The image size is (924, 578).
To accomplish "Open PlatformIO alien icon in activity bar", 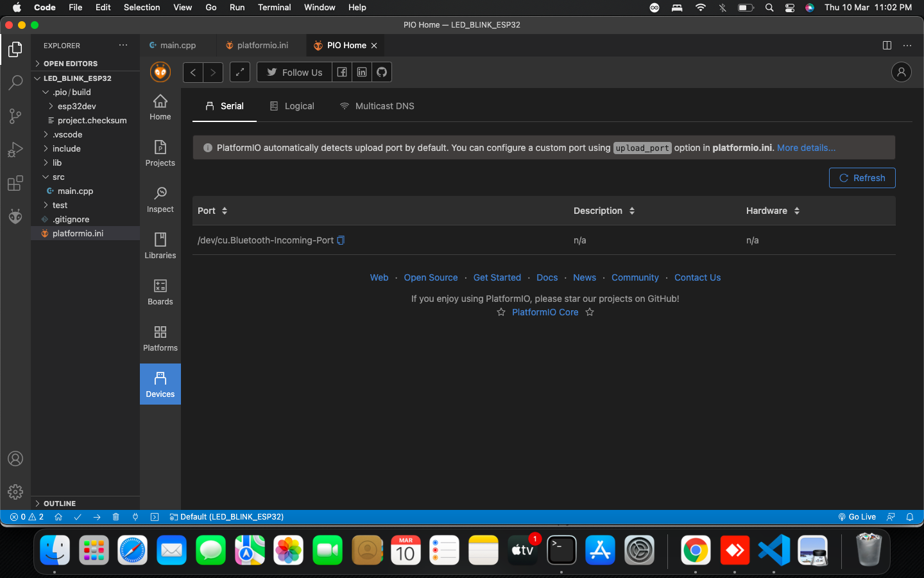I will 15,216.
